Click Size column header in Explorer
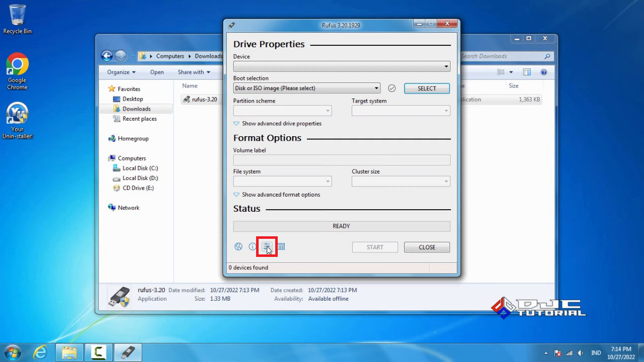 pyautogui.click(x=513, y=86)
